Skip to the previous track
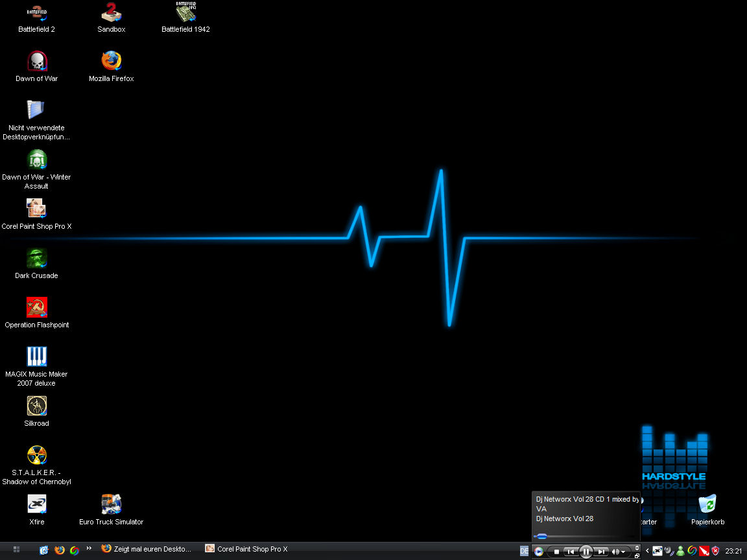This screenshot has height=560, width=747. [570, 552]
